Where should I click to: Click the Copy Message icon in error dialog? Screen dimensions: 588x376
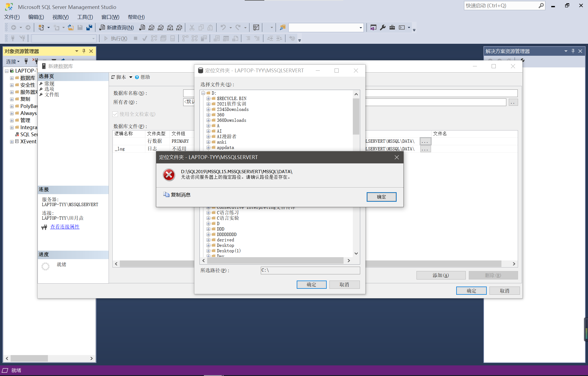tap(166, 194)
